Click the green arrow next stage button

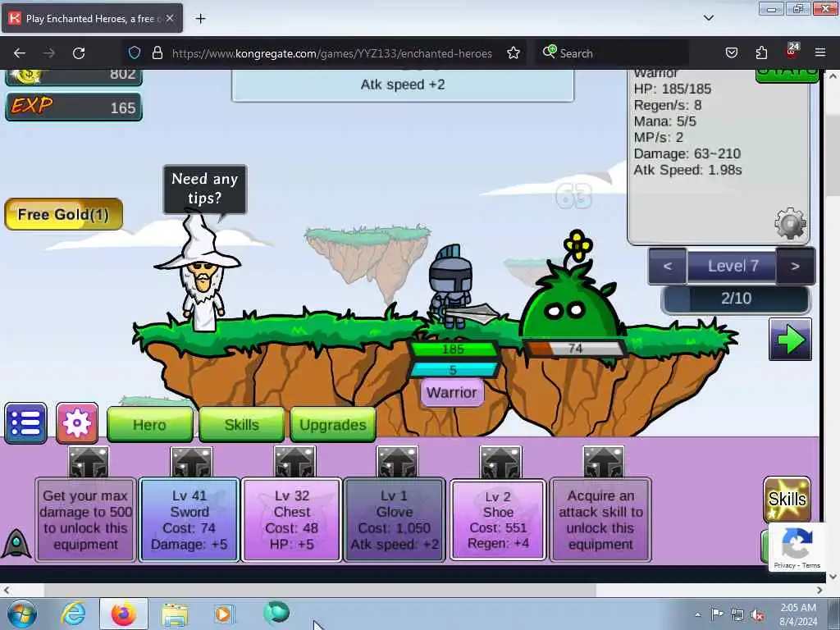[x=790, y=340]
